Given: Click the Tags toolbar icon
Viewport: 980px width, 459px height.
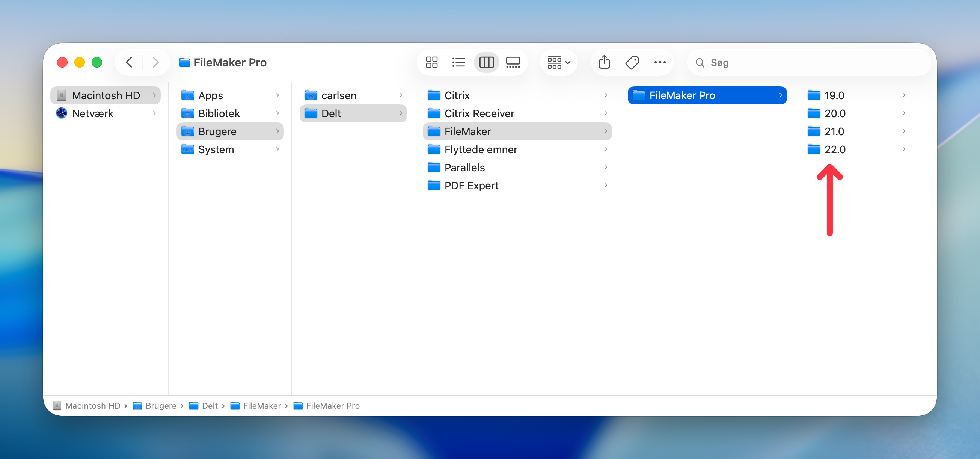Looking at the screenshot, I should pyautogui.click(x=632, y=62).
